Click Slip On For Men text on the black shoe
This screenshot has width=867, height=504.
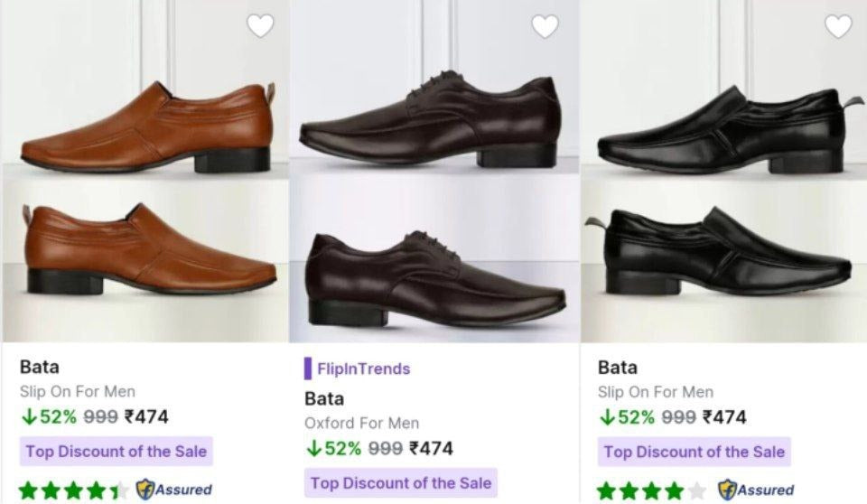coord(656,392)
